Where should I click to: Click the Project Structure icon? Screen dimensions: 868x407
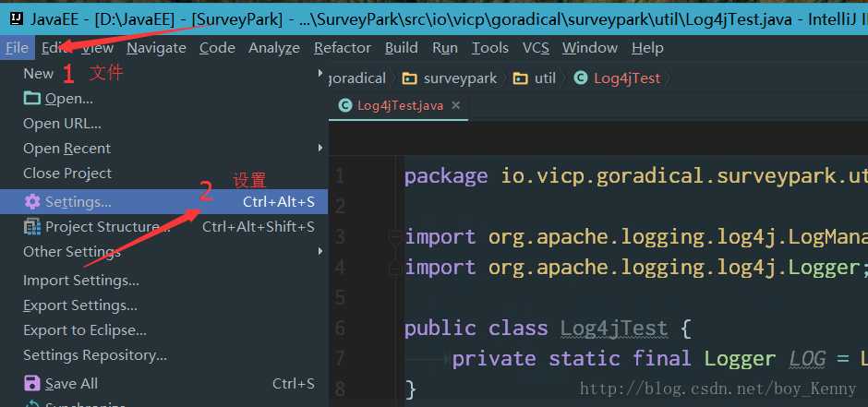[x=32, y=227]
